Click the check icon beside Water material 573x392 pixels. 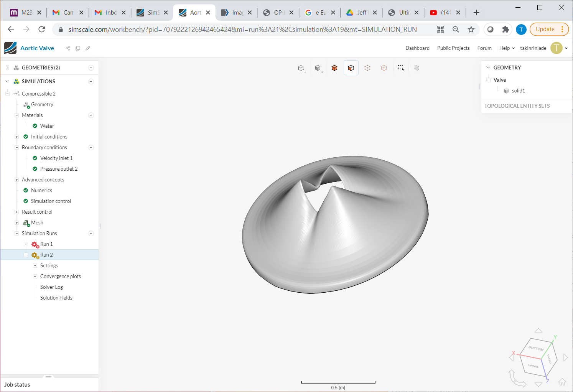pos(36,126)
